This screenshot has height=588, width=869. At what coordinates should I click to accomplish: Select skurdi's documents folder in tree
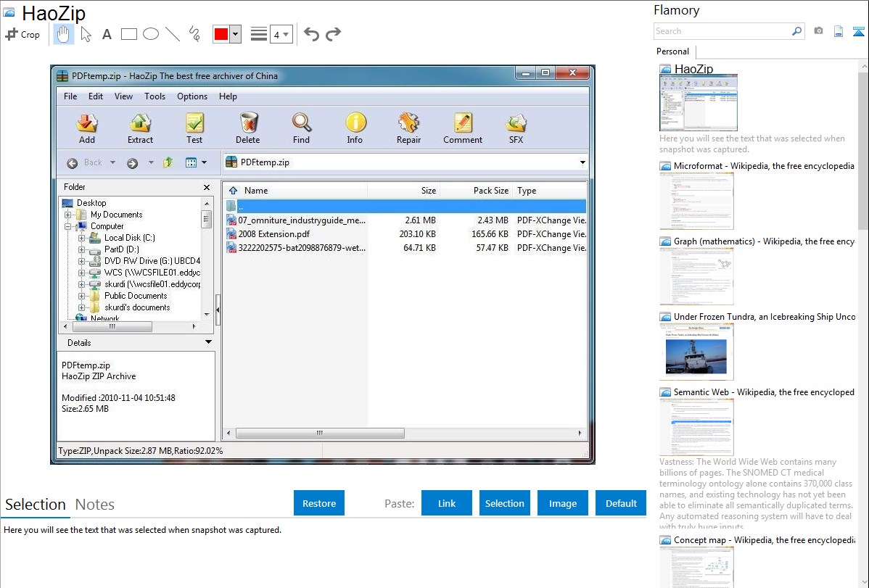click(137, 307)
